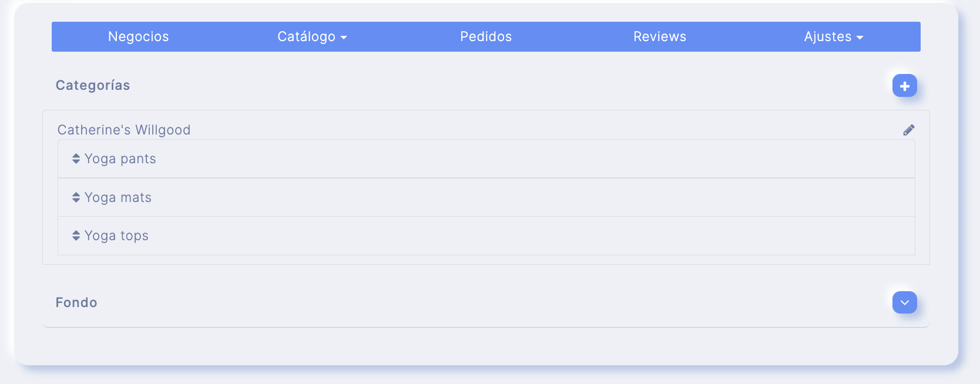The height and width of the screenshot is (384, 980).
Task: Select the reorder icon beside Yoga tops
Action: (76, 235)
